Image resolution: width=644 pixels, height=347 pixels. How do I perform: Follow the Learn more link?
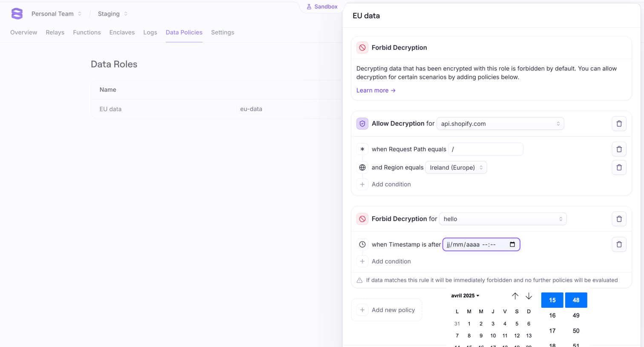(x=376, y=90)
